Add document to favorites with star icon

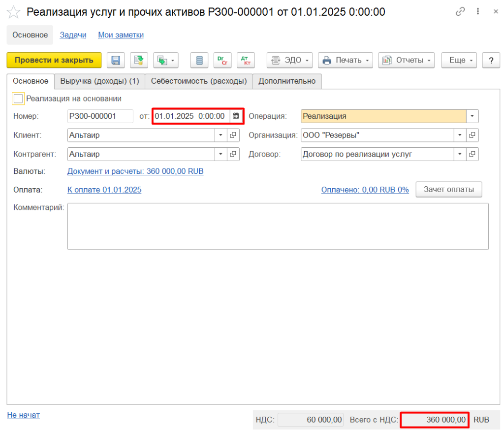(x=13, y=12)
